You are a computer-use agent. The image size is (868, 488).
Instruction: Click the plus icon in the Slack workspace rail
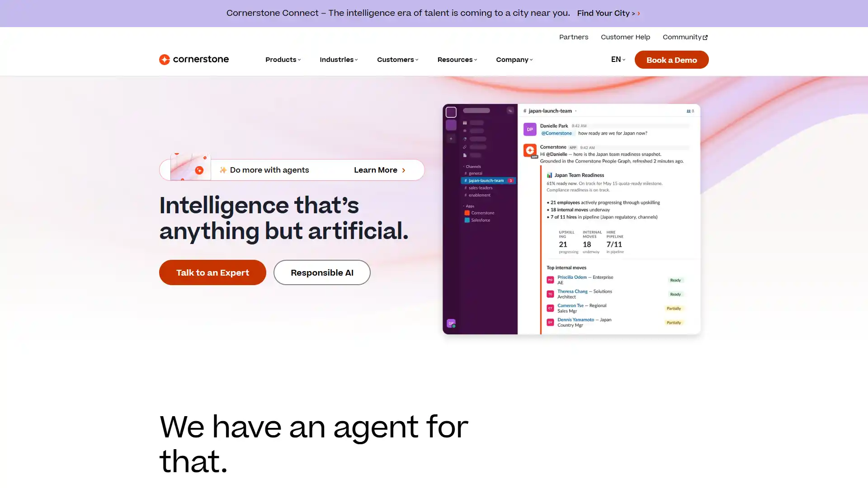(451, 139)
